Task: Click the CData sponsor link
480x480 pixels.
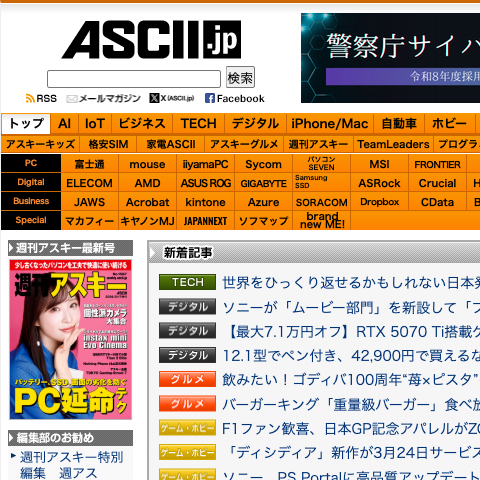Action: pyautogui.click(x=437, y=202)
